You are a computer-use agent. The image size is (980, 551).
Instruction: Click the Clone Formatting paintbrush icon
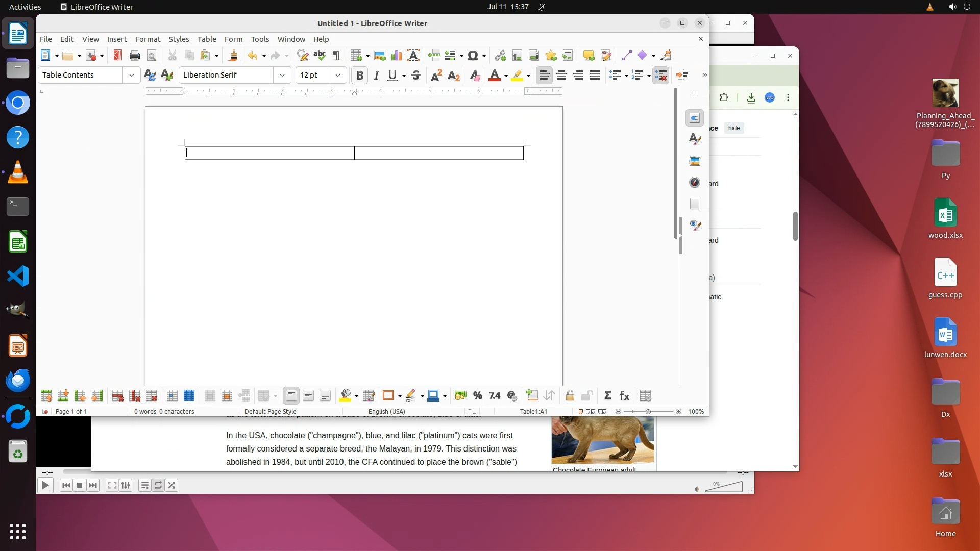point(233,56)
